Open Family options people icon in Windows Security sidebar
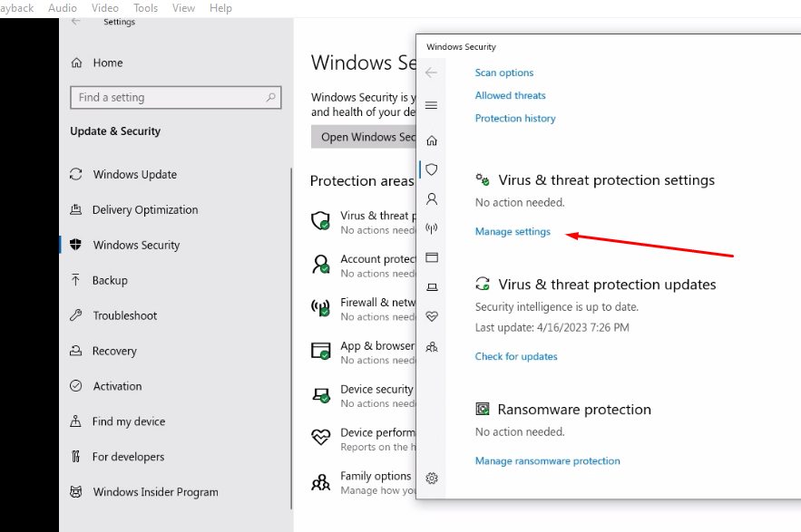Screen dimensions: 801x532 pos(432,347)
